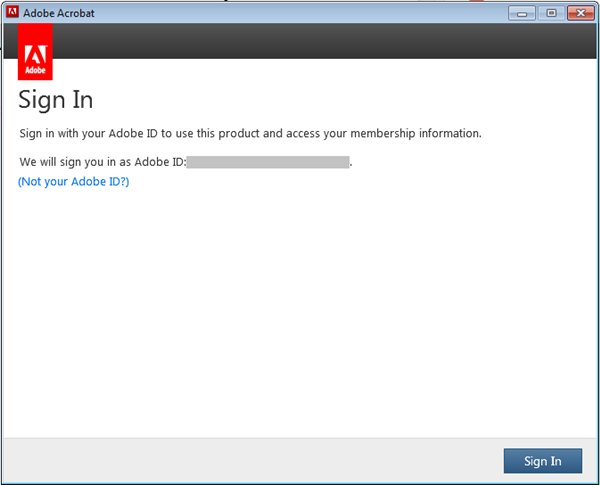The height and width of the screenshot is (485, 600).
Task: Select the greyed-out Adobe ID email field
Action: [x=267, y=161]
